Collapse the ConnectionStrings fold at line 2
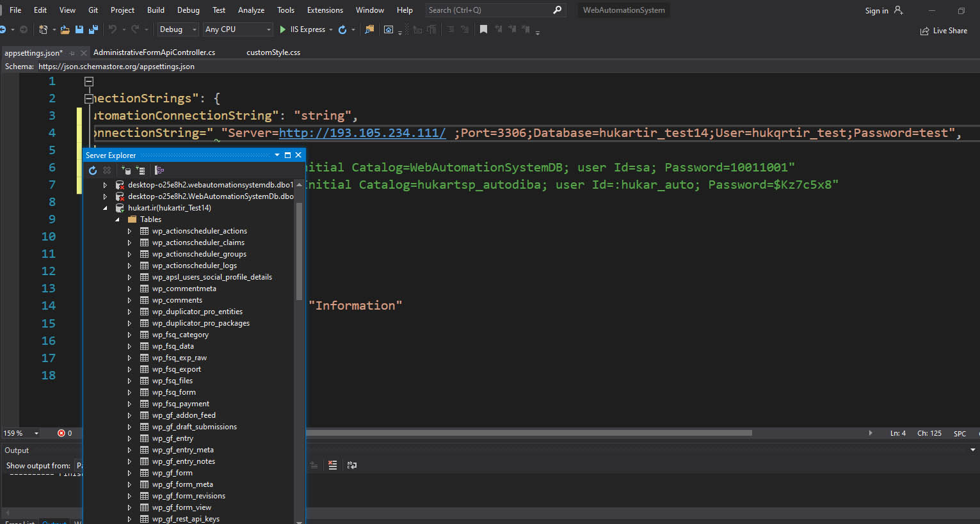The image size is (980, 524). 89,99
